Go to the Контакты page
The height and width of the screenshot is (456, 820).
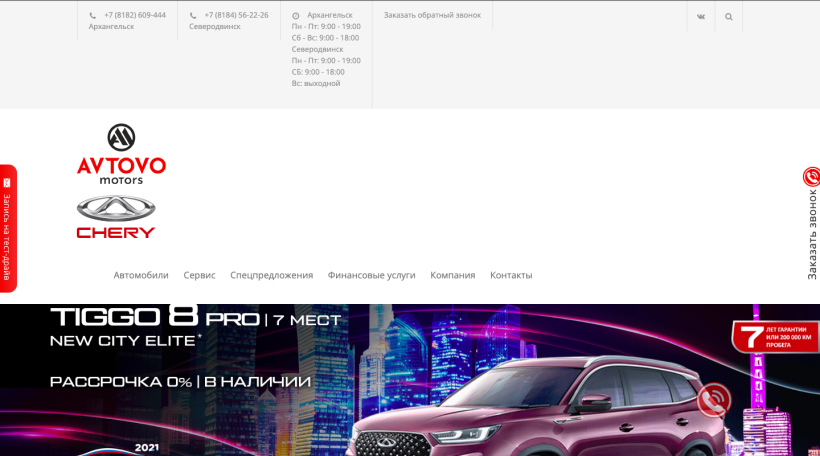click(x=511, y=275)
